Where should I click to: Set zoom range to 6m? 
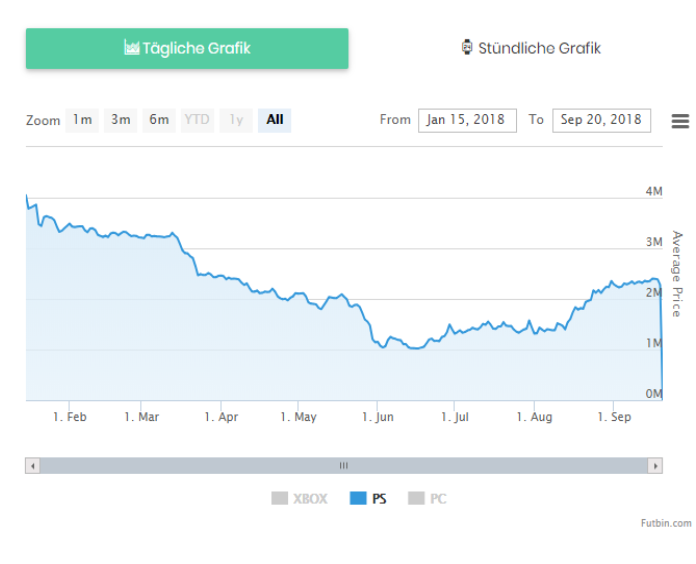coord(159,120)
